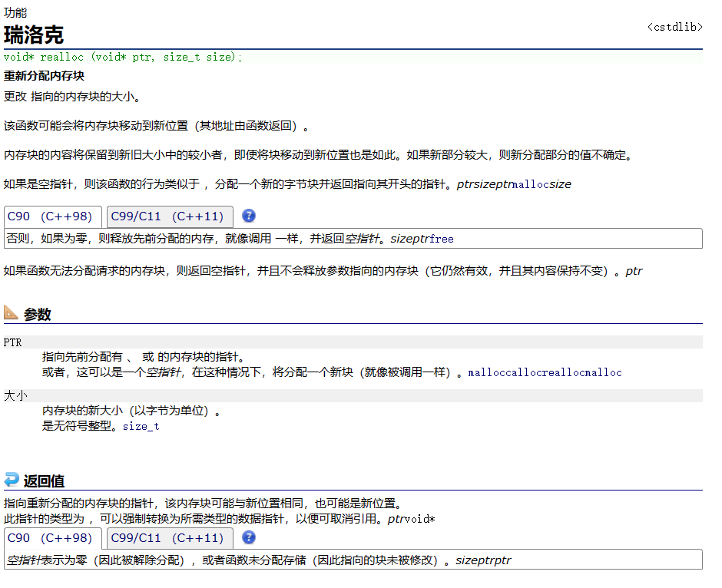Select C90 (C++98) tab under 返回值
Viewport: 722px width, 588px height.
click(x=53, y=538)
